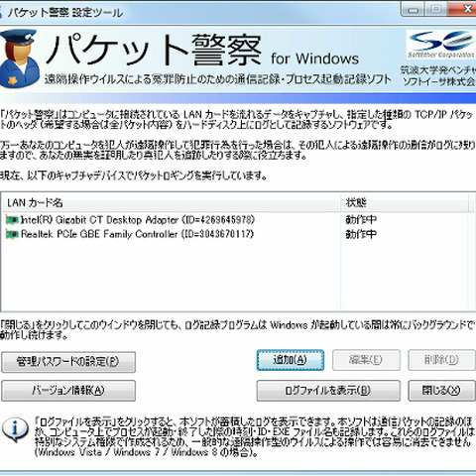
Task: Sort by the 状態 column header
Action: (405, 202)
